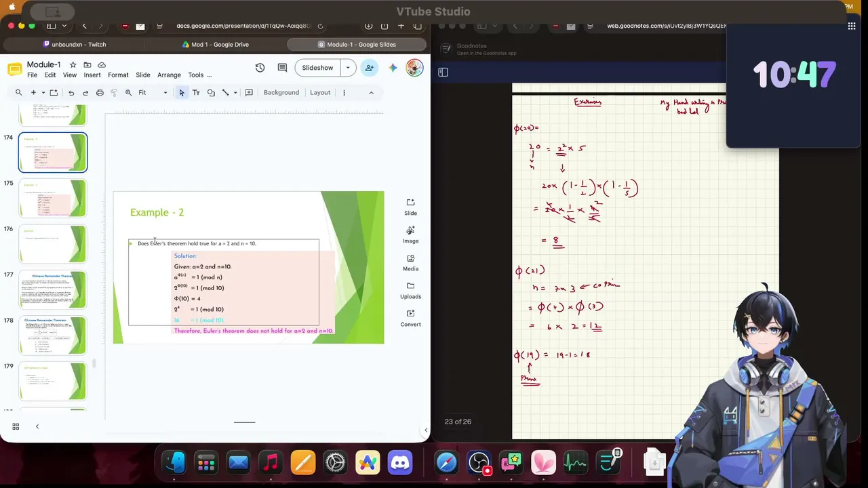
Task: Open the Slideshow options dropdown arrow
Action: [348, 68]
